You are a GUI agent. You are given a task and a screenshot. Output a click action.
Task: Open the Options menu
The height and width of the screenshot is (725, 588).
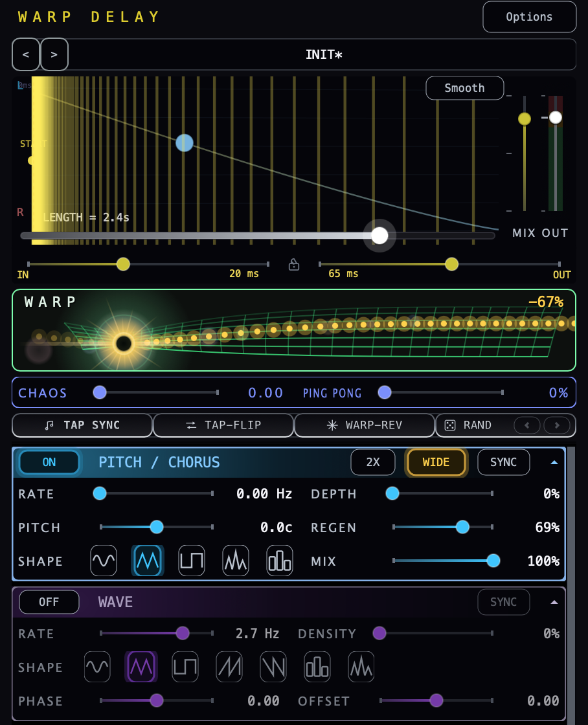point(529,17)
